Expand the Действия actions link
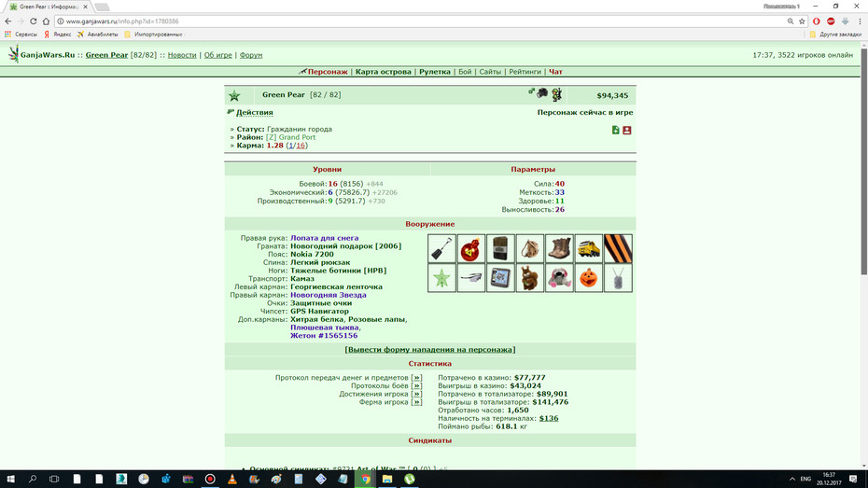Image resolution: width=868 pixels, height=488 pixels. click(x=255, y=112)
